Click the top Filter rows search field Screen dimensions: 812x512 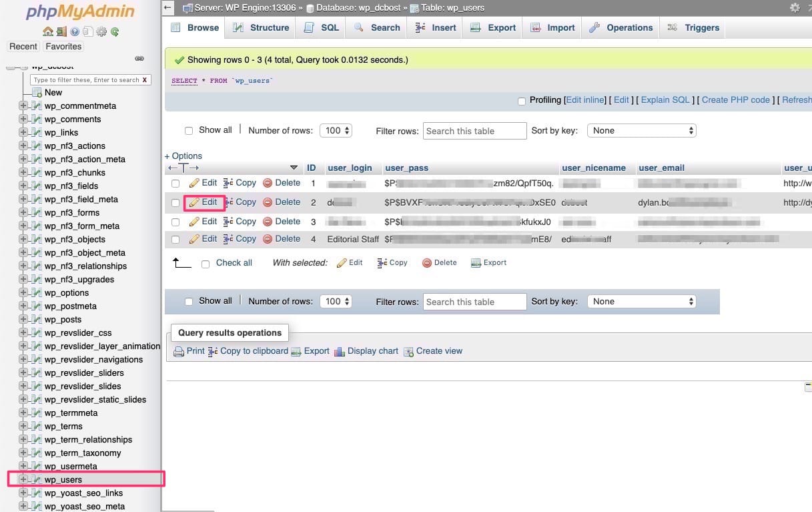pos(474,131)
